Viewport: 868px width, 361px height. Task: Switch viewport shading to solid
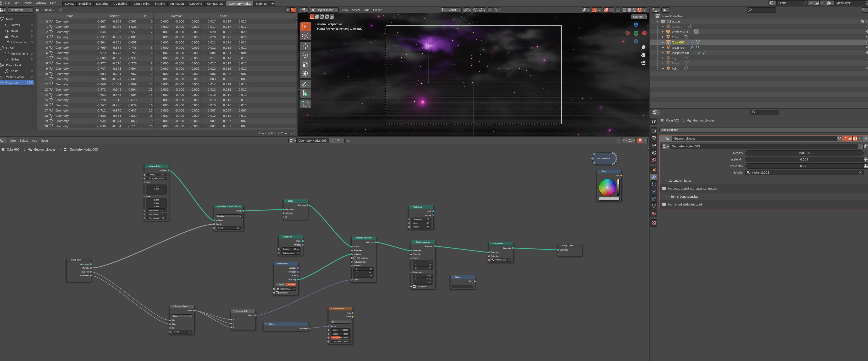[629, 10]
